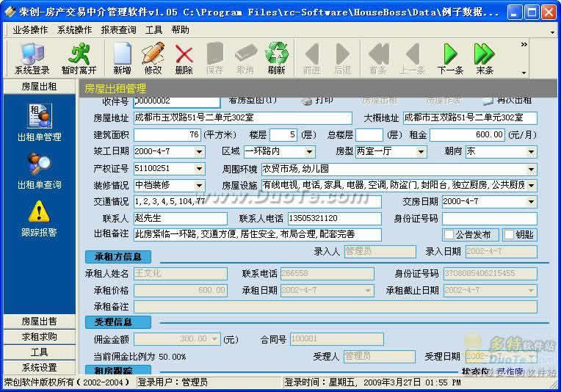Go to next record 下一条

[450, 58]
